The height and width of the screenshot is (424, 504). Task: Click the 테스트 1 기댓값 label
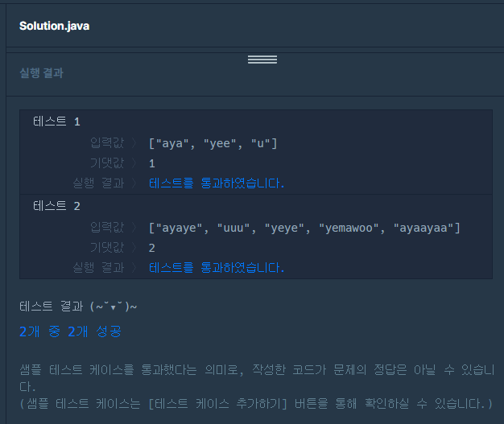pos(107,163)
